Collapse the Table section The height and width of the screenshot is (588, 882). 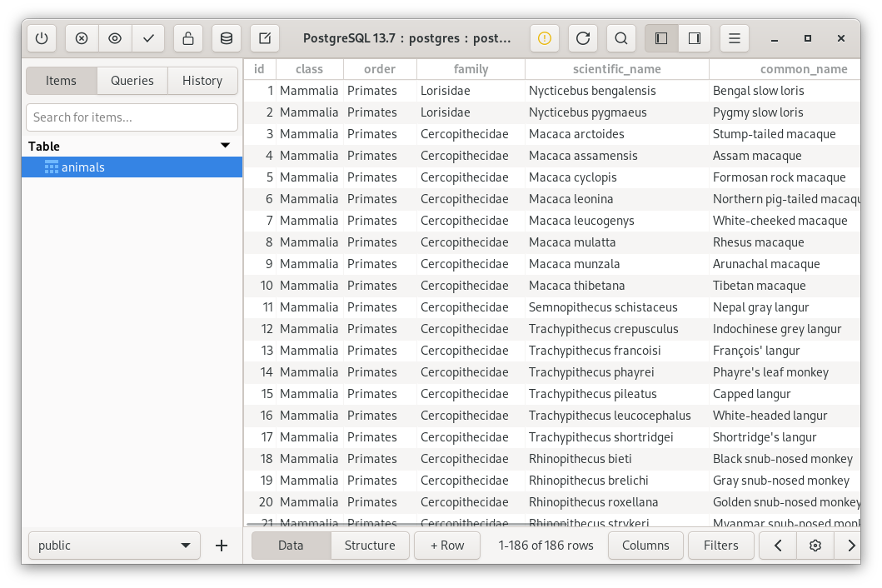click(x=224, y=146)
